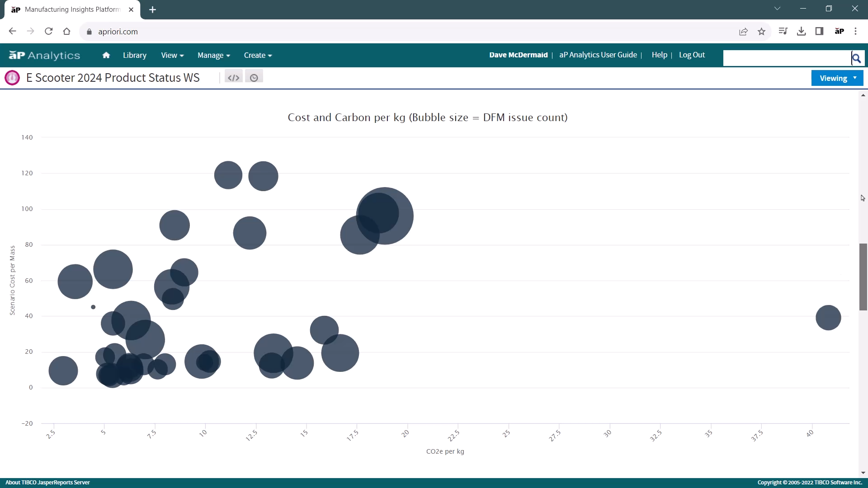Click into the search input field

(787, 58)
